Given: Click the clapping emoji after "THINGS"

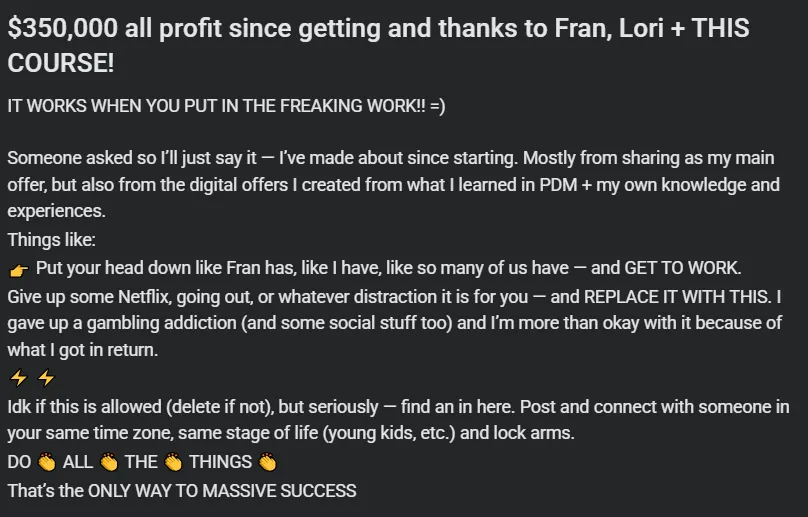Looking at the screenshot, I should pos(266,463).
